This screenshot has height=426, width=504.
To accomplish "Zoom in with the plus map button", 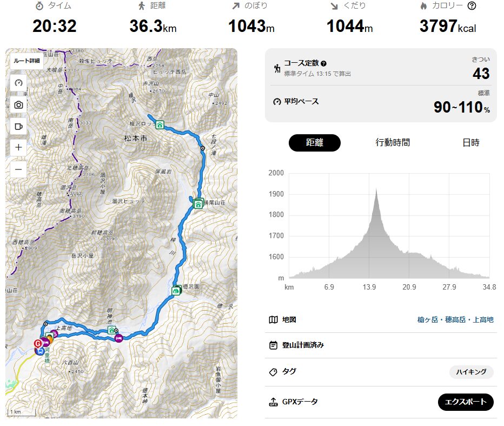I will click(18, 147).
